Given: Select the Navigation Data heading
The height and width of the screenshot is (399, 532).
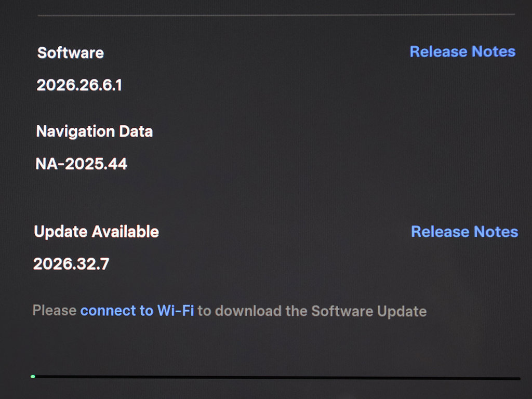Looking at the screenshot, I should coord(95,131).
